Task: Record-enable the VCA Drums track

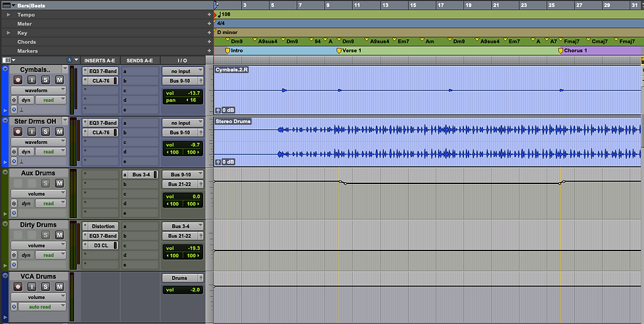Action: tap(18, 287)
